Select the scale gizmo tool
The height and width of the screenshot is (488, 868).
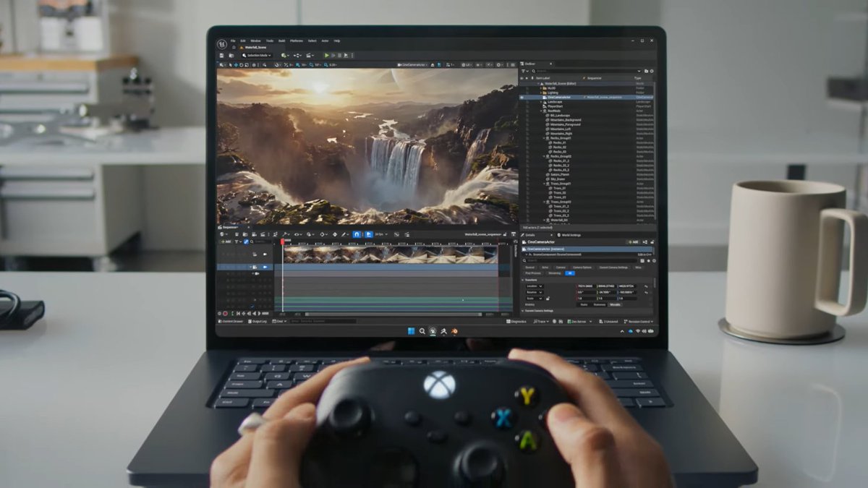[247, 65]
